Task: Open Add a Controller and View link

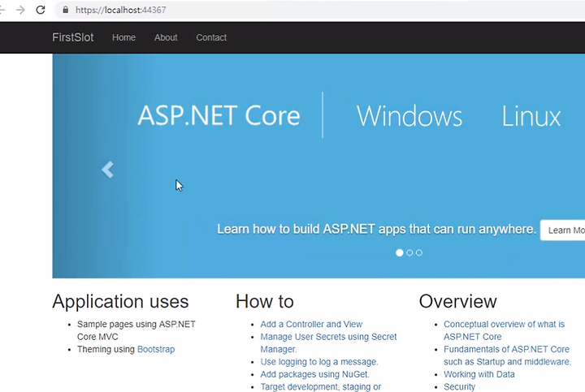Action: 311,324
